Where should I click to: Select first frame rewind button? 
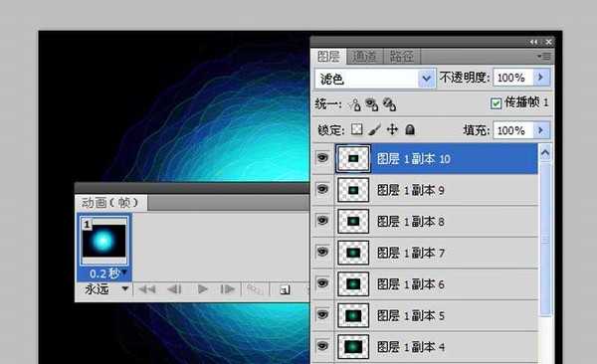[x=147, y=289]
